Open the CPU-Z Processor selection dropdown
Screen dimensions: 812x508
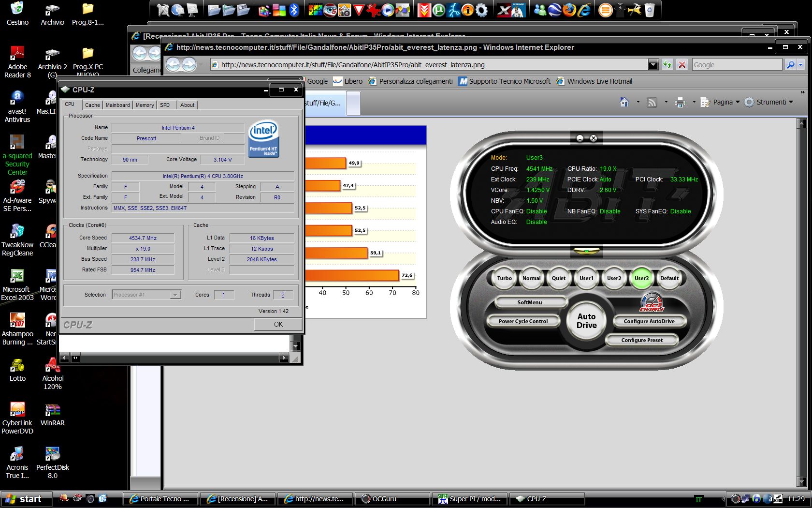click(x=175, y=295)
